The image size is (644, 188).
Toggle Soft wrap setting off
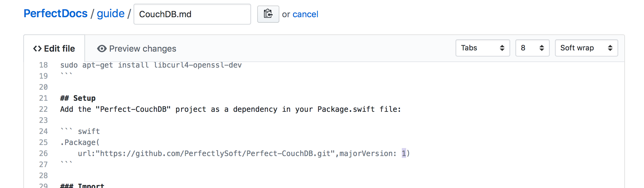(x=586, y=48)
